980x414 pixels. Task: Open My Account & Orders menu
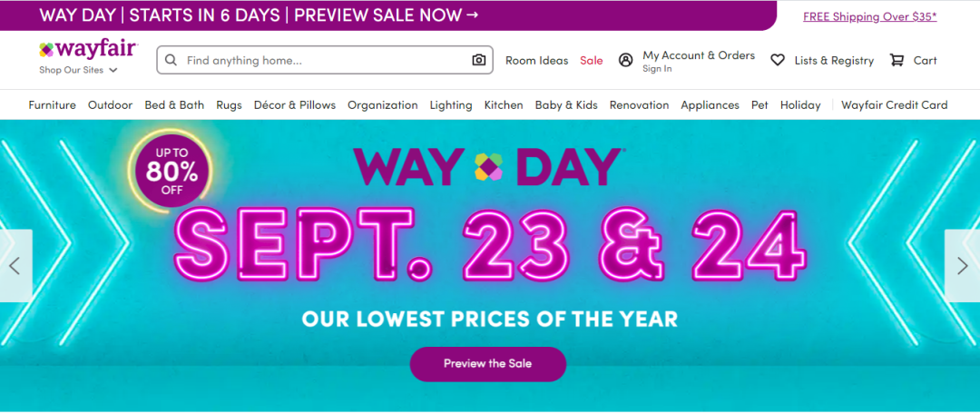pos(698,55)
